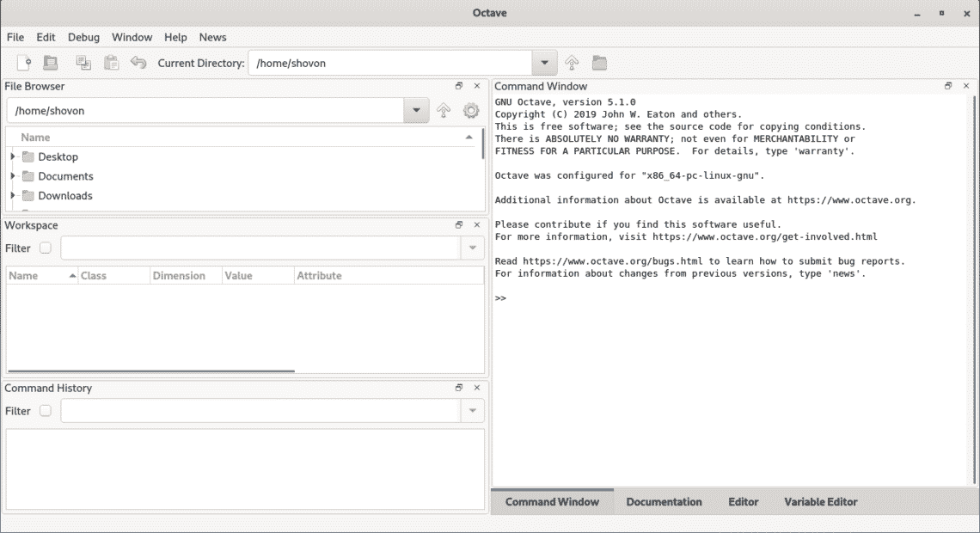Click the Workspace horizontal scrollbar
The height and width of the screenshot is (533, 980).
tap(151, 371)
